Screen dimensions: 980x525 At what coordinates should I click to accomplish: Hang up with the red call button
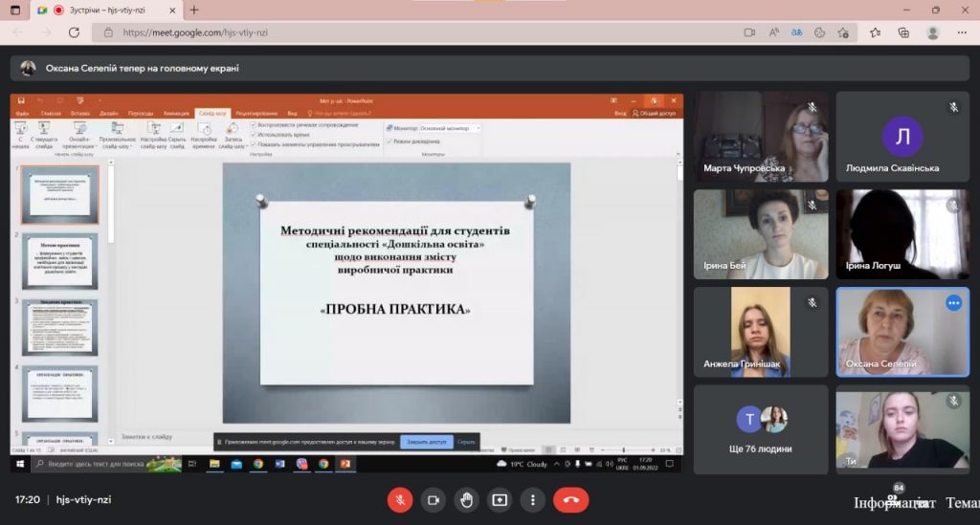point(571,499)
